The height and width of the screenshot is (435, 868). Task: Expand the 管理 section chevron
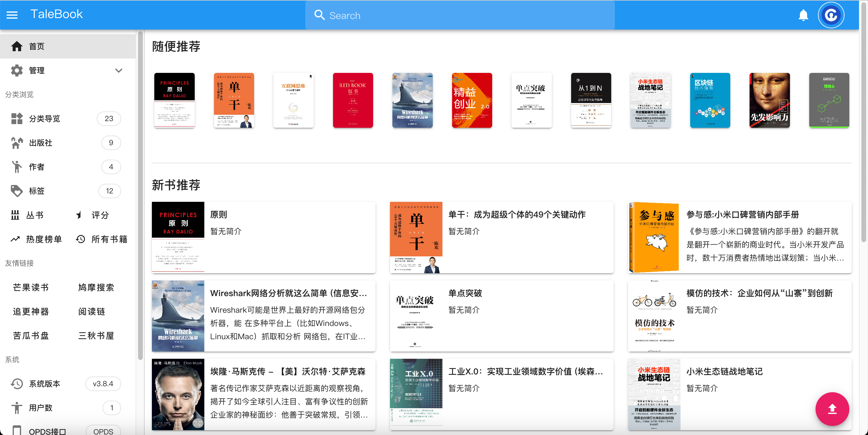pyautogui.click(x=119, y=70)
